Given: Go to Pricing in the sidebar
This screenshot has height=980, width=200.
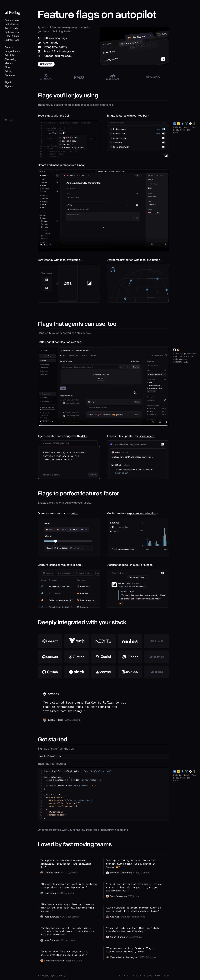Looking at the screenshot, I should coord(8,71).
